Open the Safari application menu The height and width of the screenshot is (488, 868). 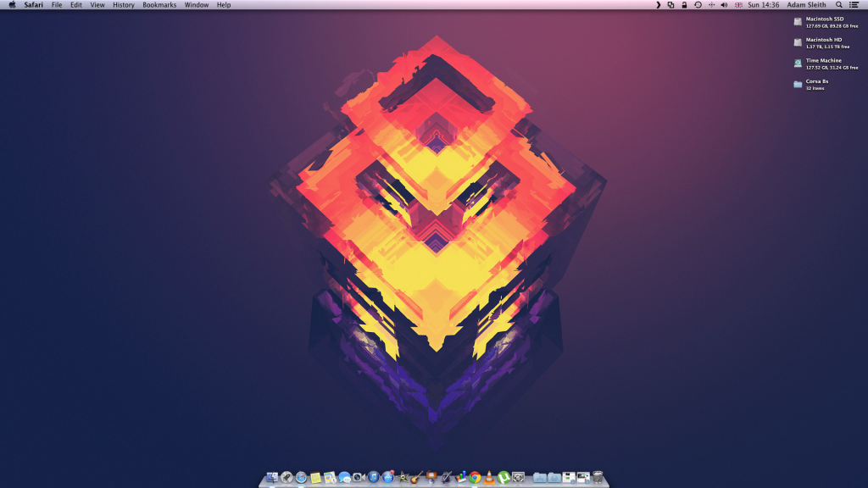tap(33, 5)
